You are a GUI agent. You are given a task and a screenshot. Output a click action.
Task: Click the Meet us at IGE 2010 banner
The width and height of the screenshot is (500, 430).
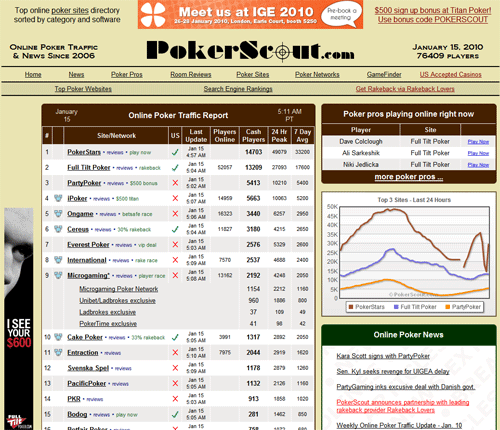click(250, 14)
